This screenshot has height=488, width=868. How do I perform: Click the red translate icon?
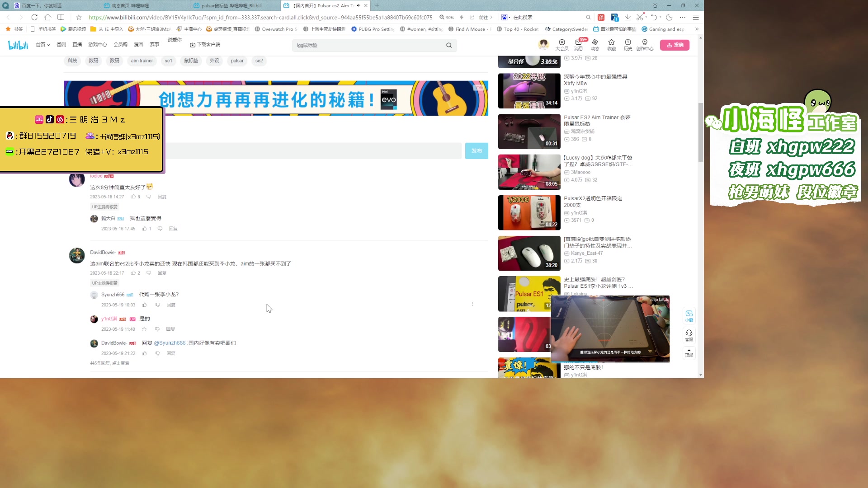(601, 17)
